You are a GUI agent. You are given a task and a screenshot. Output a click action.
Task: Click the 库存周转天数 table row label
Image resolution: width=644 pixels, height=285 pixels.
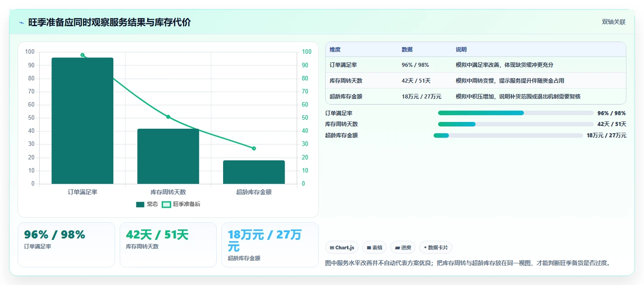click(346, 81)
